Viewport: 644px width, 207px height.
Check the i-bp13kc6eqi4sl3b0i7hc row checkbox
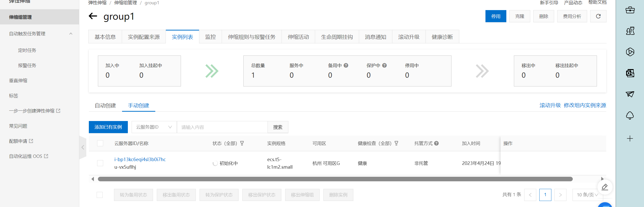[100, 163]
